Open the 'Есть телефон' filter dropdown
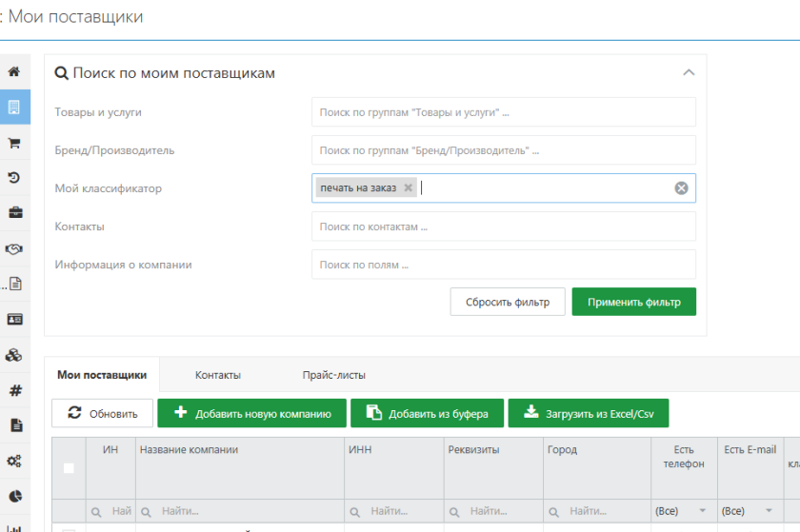Viewport: 800px width, 532px height. 682,511
